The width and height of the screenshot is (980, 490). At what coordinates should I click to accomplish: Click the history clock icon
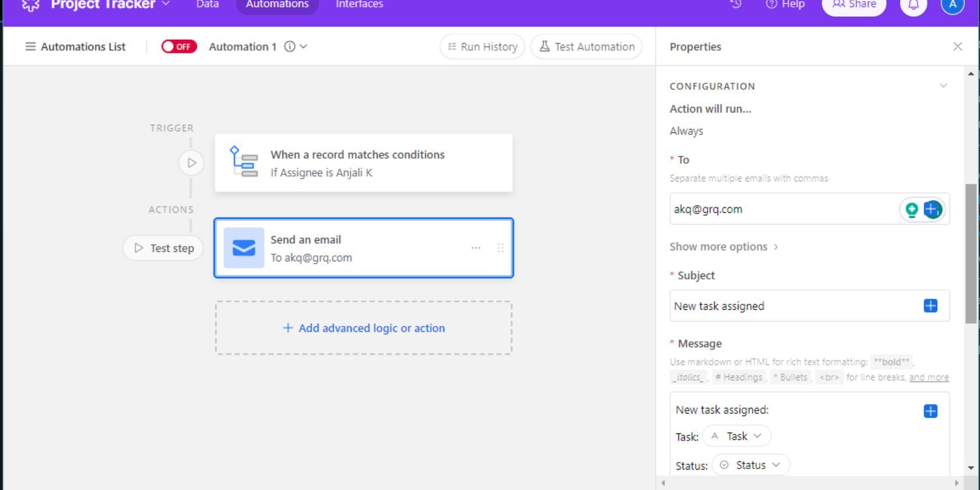point(736,4)
